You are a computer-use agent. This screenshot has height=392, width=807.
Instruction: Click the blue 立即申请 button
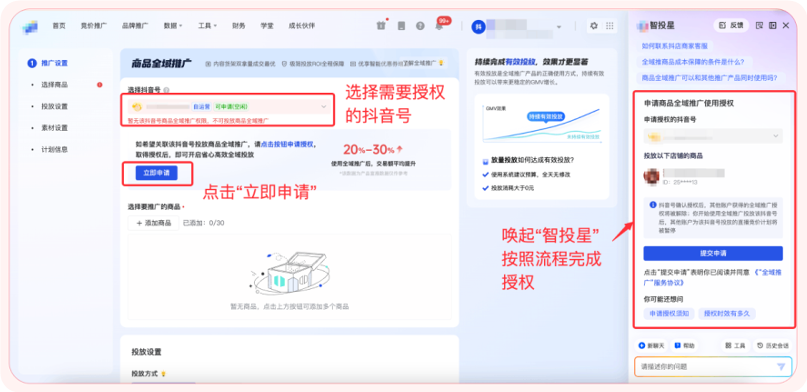coord(156,173)
